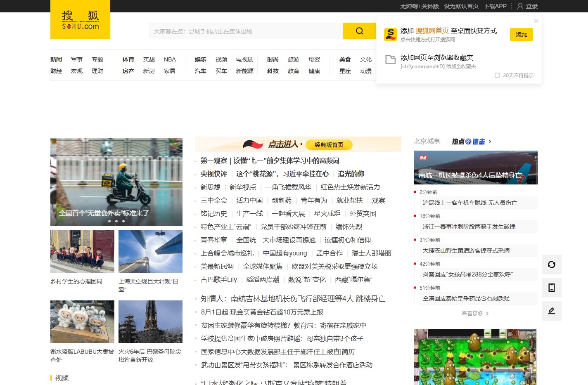Expand 热点追击 arrow chevron
The width and height of the screenshot is (588, 385).
[490, 142]
